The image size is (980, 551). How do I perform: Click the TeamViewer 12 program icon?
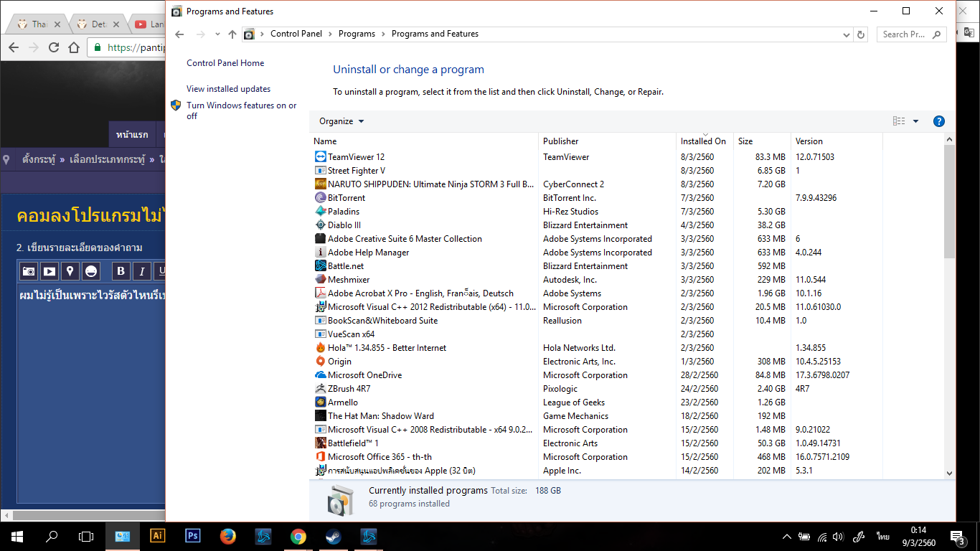click(x=321, y=156)
